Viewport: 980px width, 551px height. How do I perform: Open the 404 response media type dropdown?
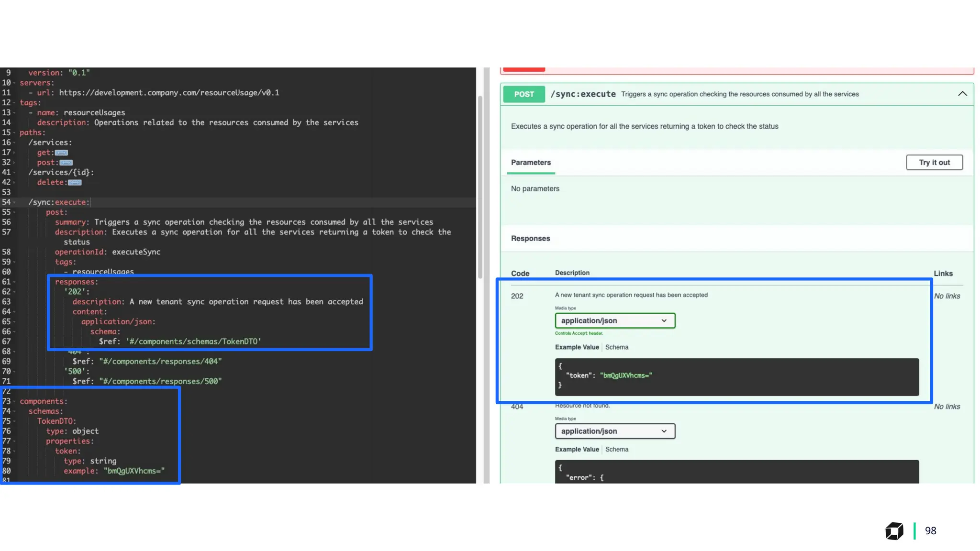614,431
